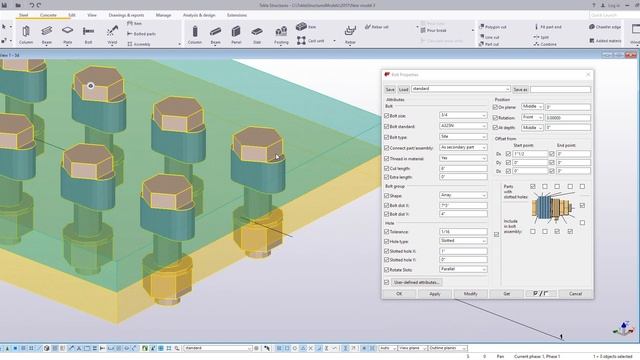640x360 pixels.
Task: Select the Footing tool
Action: [281, 34]
